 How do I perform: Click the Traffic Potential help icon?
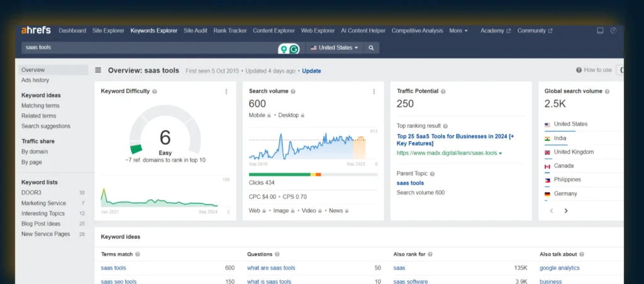443,91
